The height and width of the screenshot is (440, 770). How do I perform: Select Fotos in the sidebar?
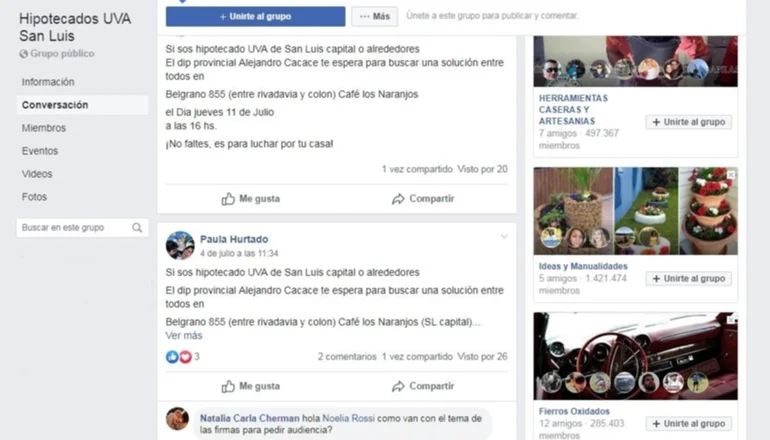point(34,197)
